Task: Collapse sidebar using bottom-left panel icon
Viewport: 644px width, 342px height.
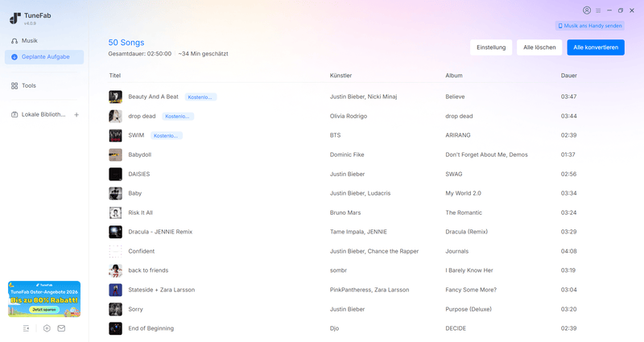Action: tap(27, 328)
